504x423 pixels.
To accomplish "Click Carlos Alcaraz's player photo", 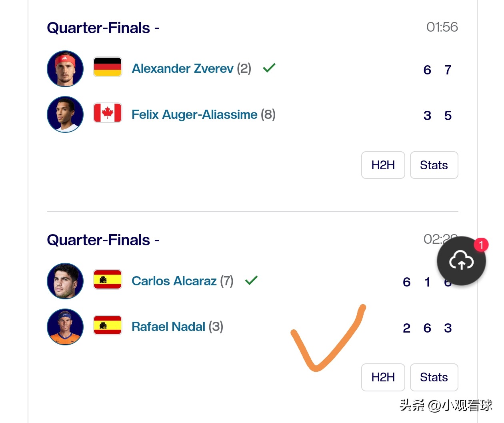I will 65,281.
